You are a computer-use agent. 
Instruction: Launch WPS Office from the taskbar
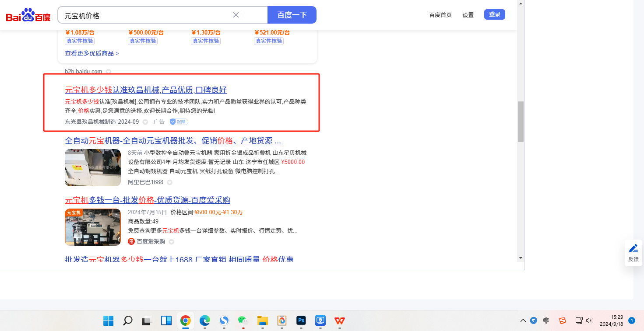pos(339,321)
